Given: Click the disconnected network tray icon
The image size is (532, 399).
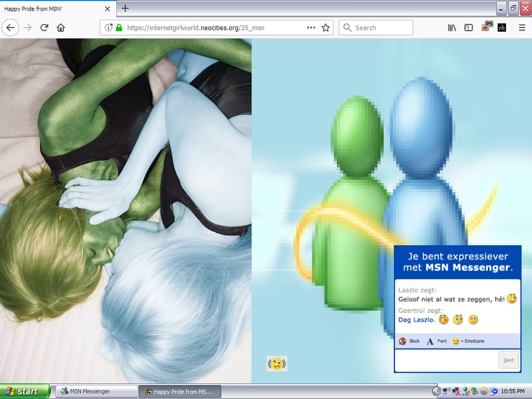Looking at the screenshot, I should [x=456, y=392].
